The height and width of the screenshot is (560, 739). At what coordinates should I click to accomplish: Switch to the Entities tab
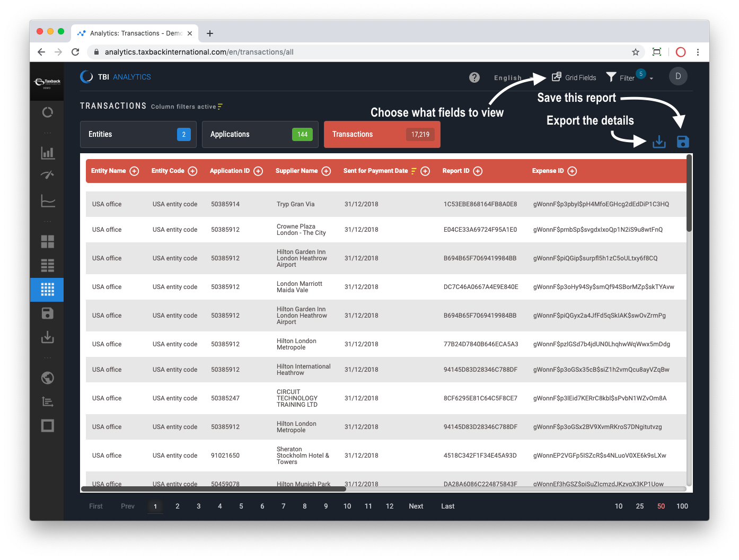click(138, 134)
